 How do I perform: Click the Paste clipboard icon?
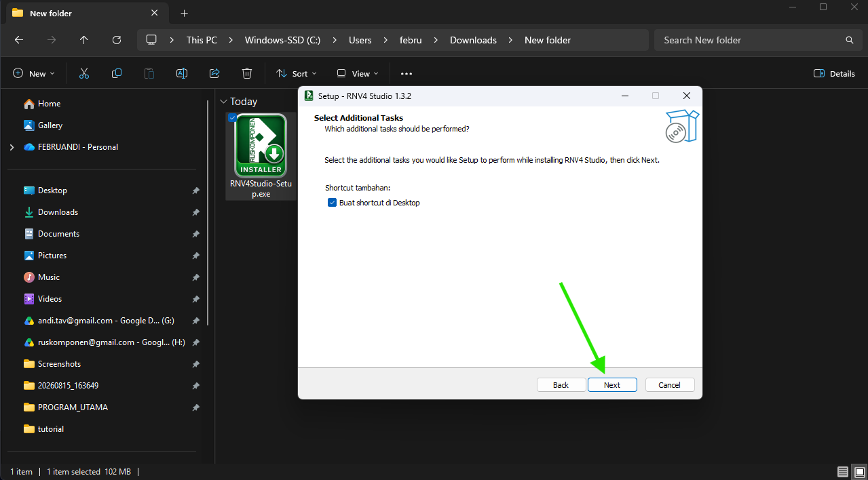pos(149,73)
